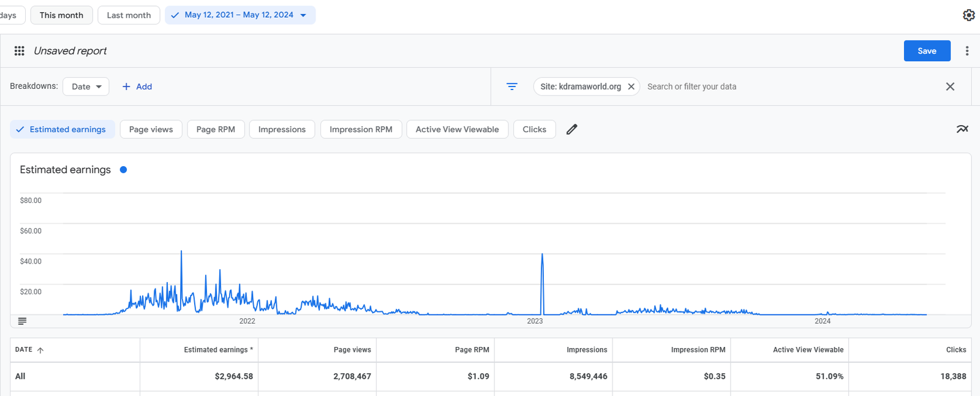Edit metrics with the pencil icon

[571, 129]
